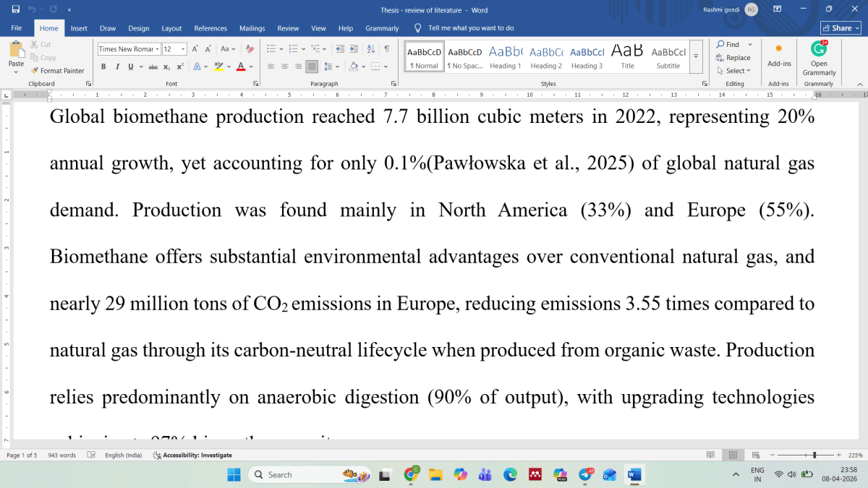This screenshot has width=868, height=488.
Task: Center align the paragraph
Action: click(284, 67)
